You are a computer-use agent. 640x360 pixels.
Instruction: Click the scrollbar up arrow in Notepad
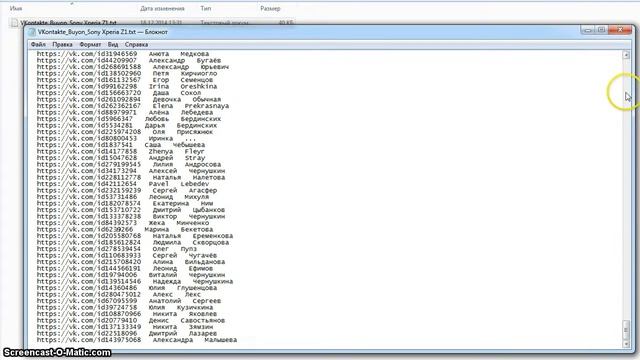(626, 55)
